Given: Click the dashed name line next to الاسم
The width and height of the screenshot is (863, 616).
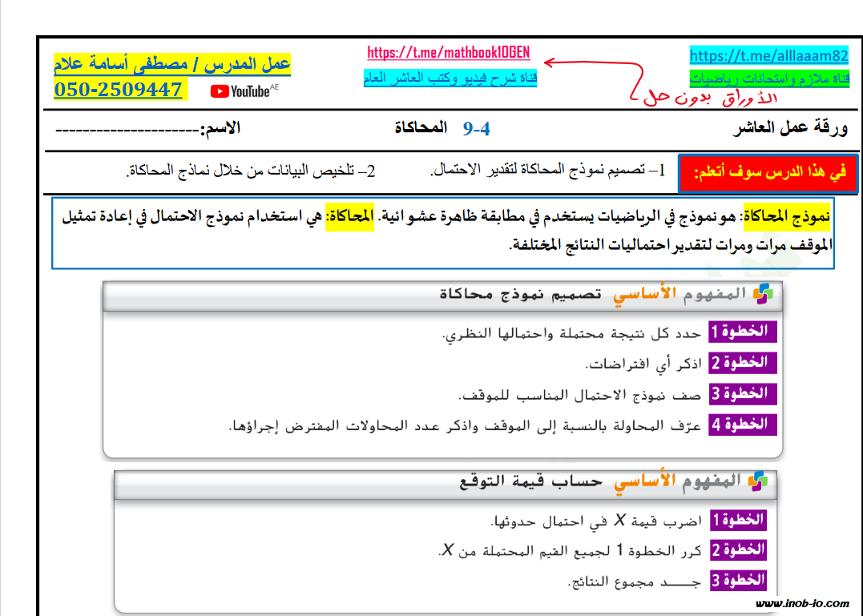Looking at the screenshot, I should [x=126, y=129].
